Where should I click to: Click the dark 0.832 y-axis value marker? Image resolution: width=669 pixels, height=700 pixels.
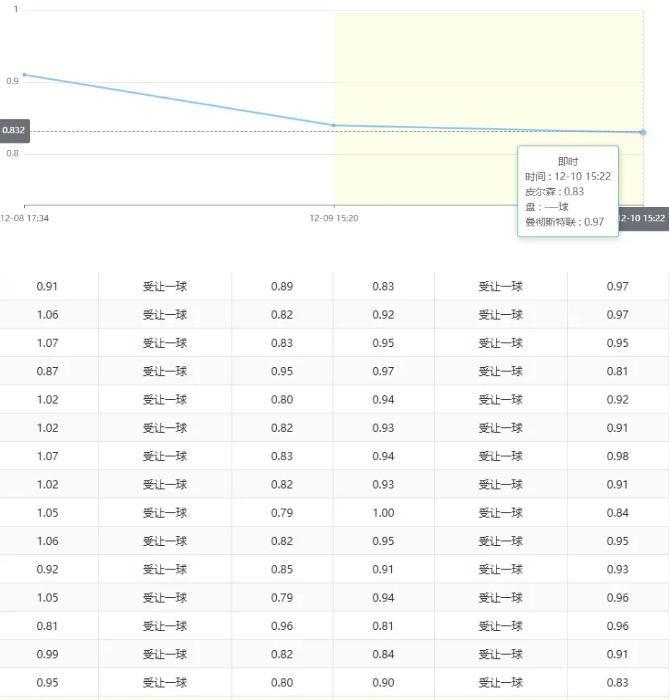point(15,131)
